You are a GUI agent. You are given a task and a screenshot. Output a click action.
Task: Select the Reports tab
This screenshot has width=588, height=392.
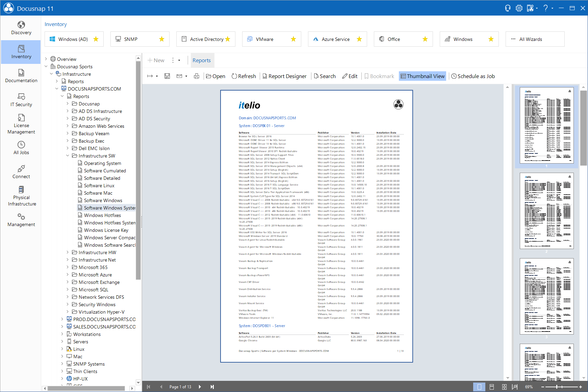[x=202, y=60]
